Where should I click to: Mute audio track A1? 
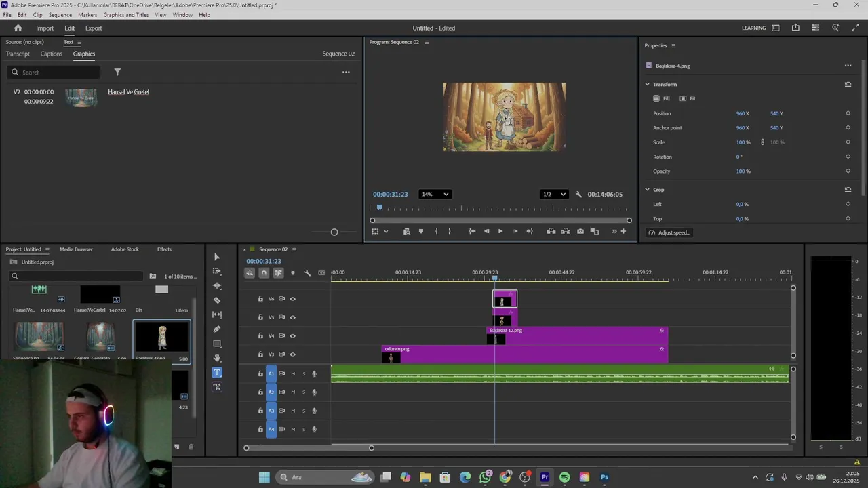[x=293, y=373]
